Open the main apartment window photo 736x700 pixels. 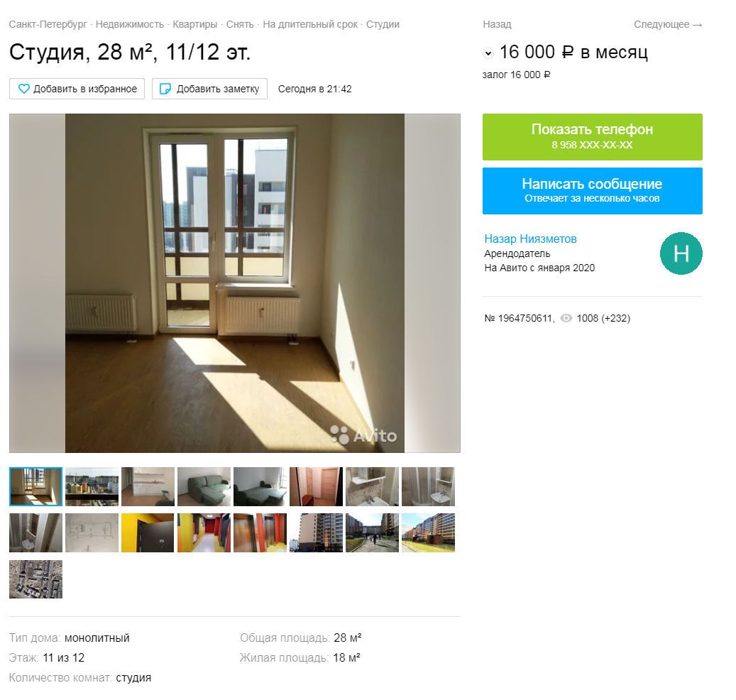235,283
